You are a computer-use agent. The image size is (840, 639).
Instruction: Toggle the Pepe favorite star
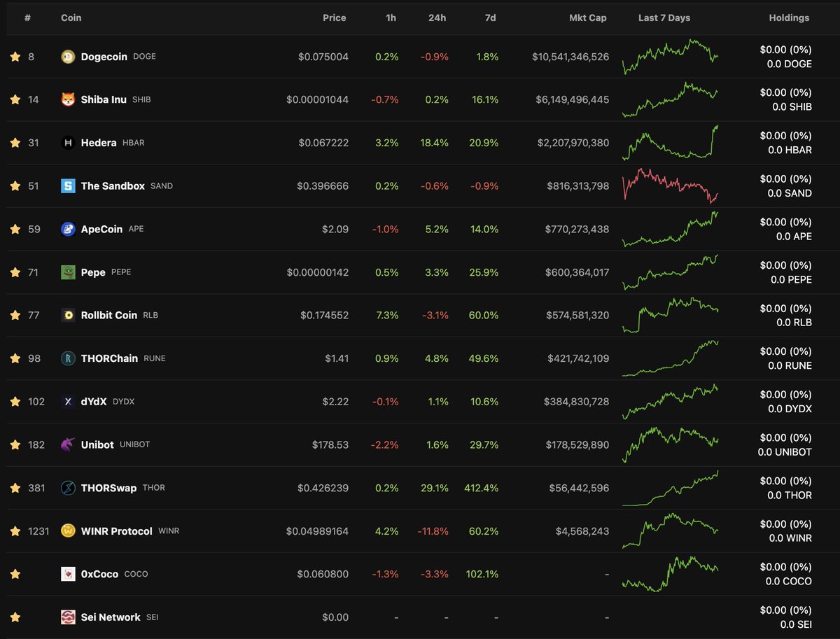tap(15, 272)
